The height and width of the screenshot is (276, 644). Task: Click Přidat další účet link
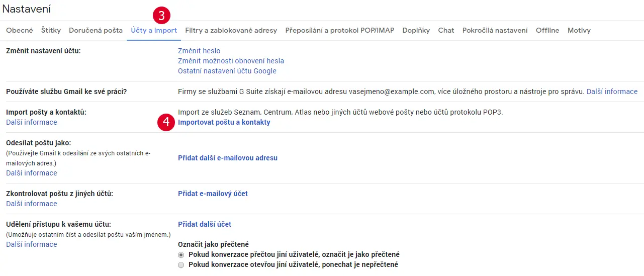[205, 224]
